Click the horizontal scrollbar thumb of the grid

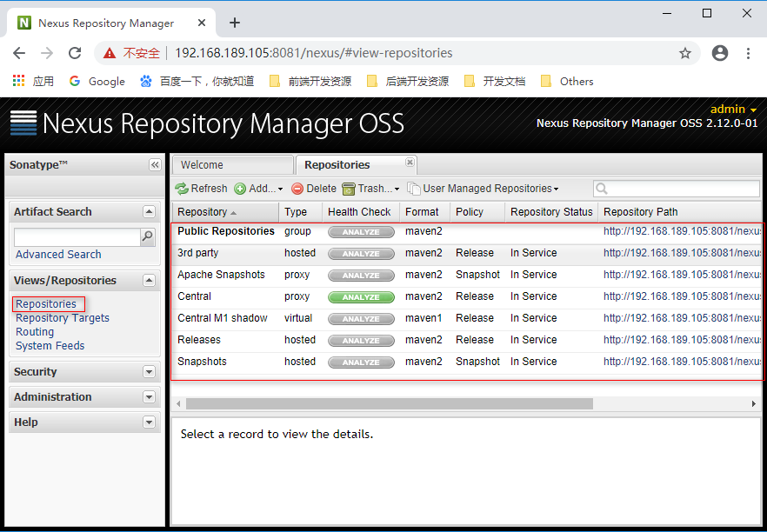pyautogui.click(x=390, y=404)
